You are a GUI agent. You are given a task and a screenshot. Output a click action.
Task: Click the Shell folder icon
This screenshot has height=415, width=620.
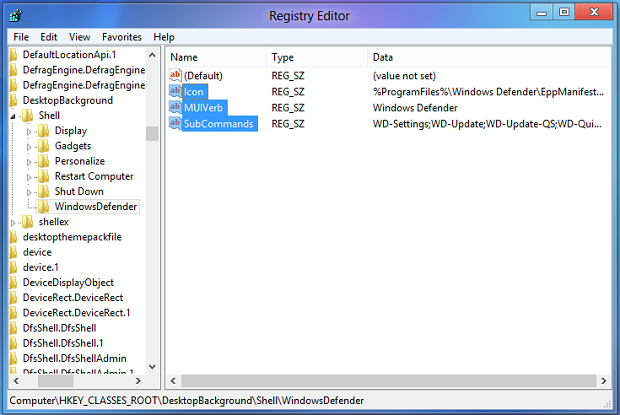click(28, 116)
